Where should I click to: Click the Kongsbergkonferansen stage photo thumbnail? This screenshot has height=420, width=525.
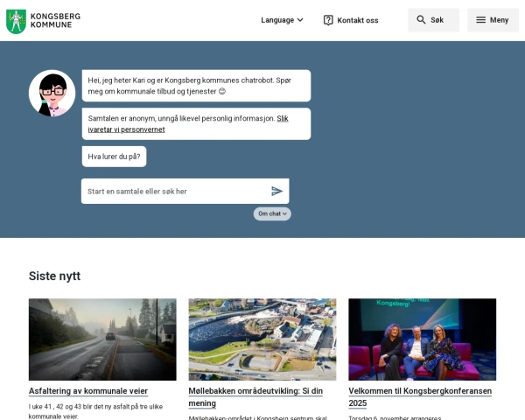(423, 339)
